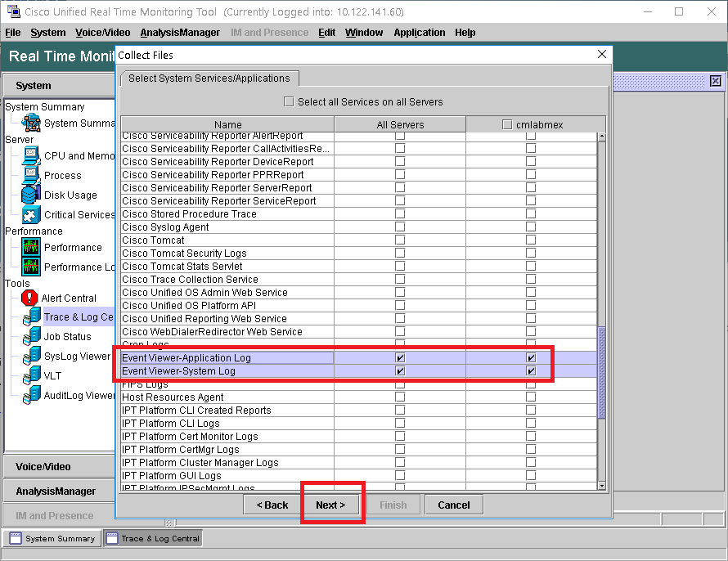The width and height of the screenshot is (728, 561).
Task: Click the Cancel button
Action: tap(454, 505)
